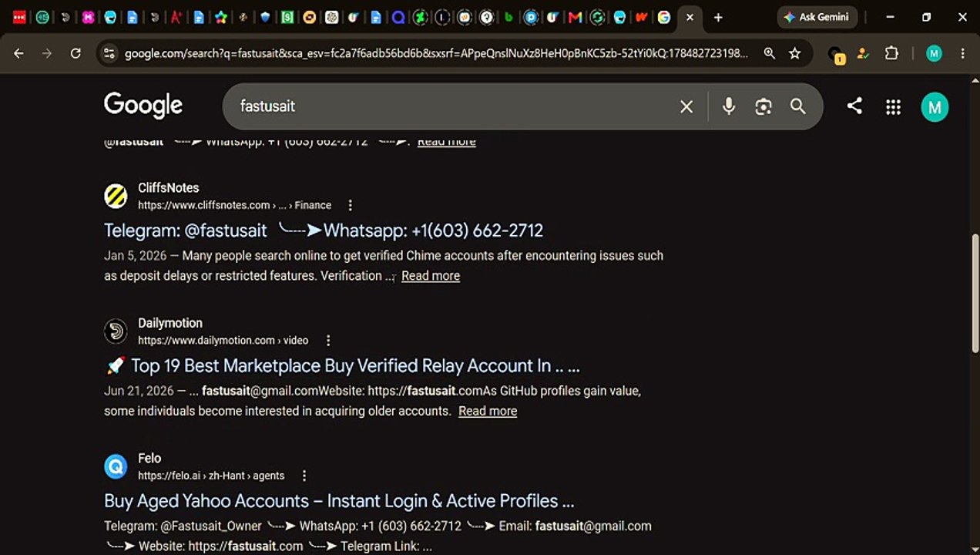Switch to the green dollar-sign tab
This screenshot has height=555, width=980.
tap(287, 17)
